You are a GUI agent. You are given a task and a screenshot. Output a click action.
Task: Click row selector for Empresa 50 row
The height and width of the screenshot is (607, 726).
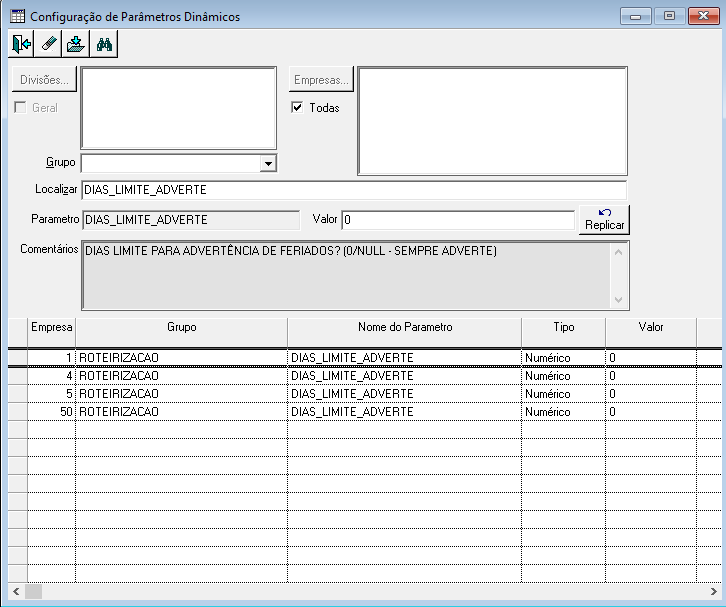(18, 412)
